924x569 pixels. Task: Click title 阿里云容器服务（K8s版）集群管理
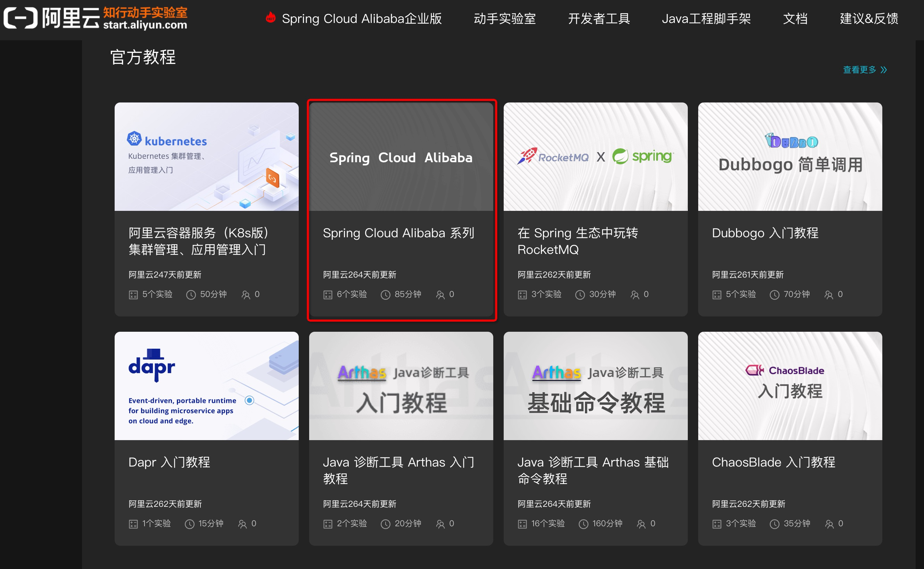tap(199, 241)
